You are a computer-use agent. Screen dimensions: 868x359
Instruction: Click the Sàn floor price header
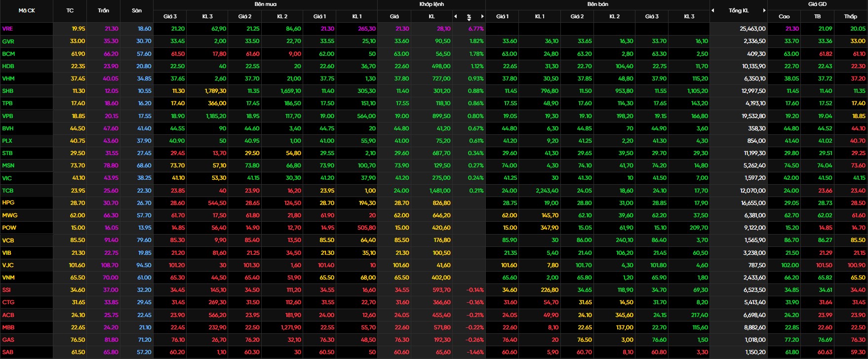tap(137, 10)
